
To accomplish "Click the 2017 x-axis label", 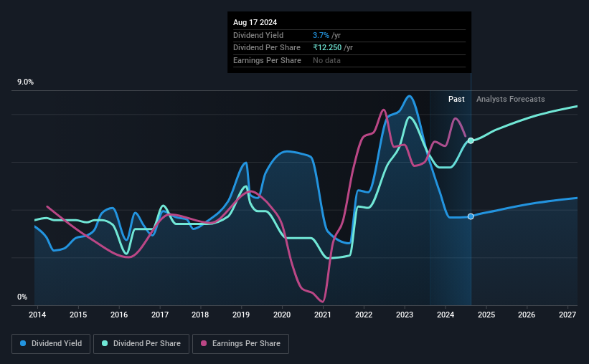I will (160, 315).
